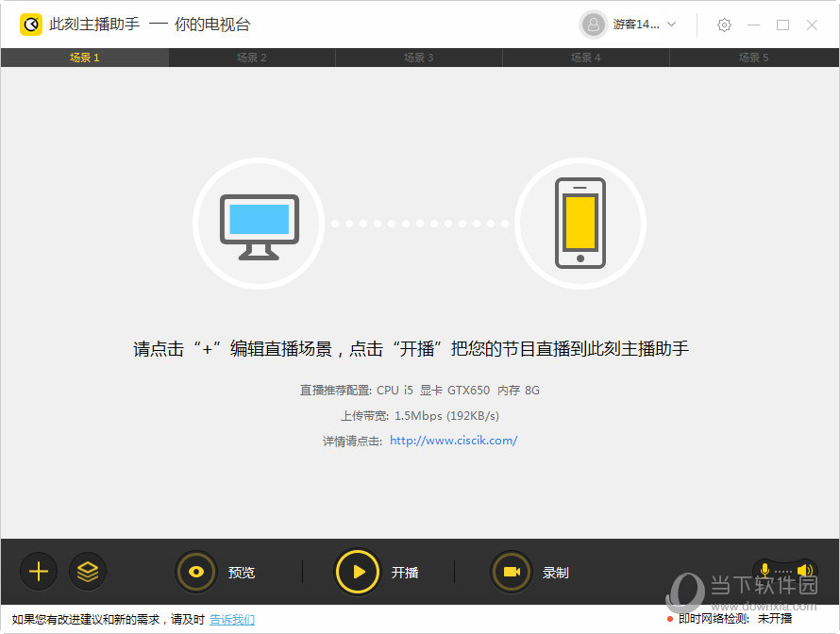Click the 即时网络检测: 未开播 status
This screenshot has height=634, width=840.
(x=735, y=619)
